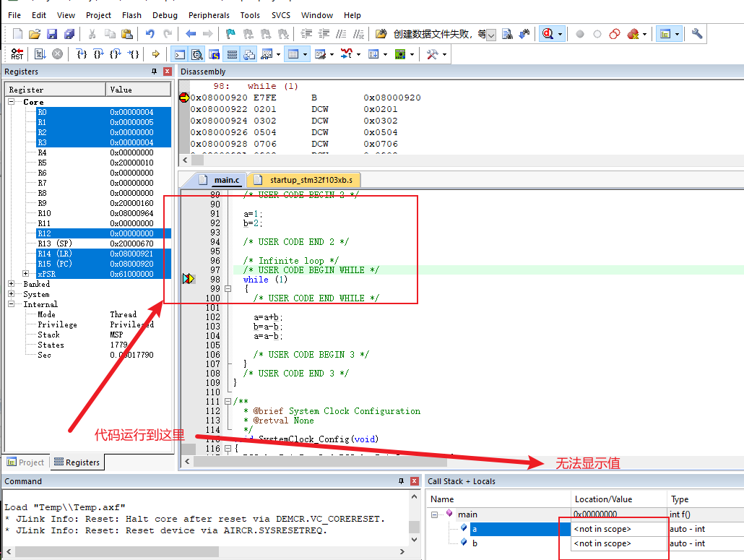This screenshot has width=744, height=560.
Task: Close the Command panel
Action: [414, 481]
